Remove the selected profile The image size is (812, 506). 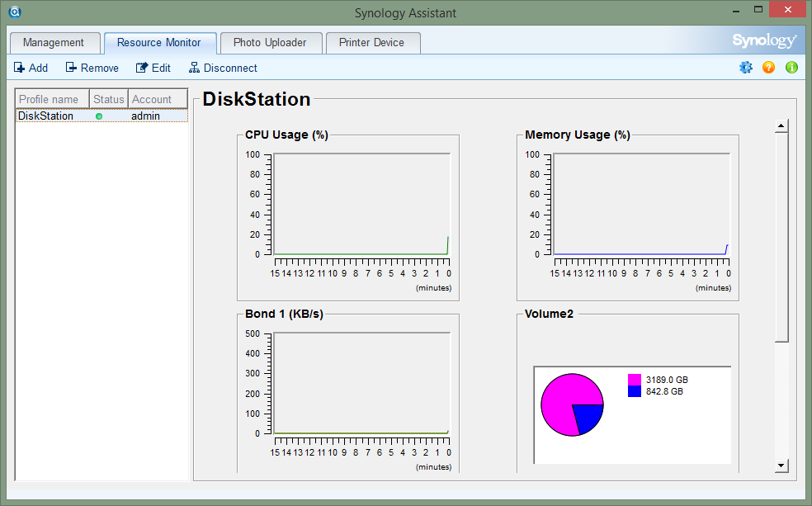point(92,68)
